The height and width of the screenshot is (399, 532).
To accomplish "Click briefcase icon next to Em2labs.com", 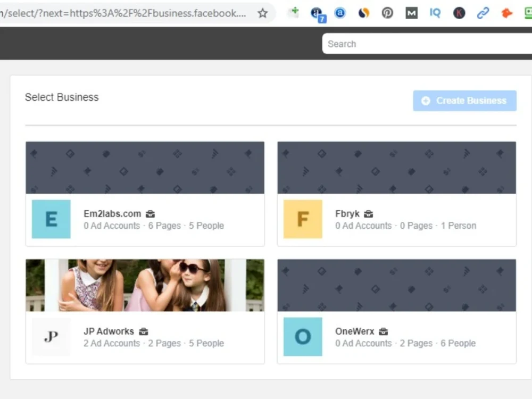I will 150,214.
